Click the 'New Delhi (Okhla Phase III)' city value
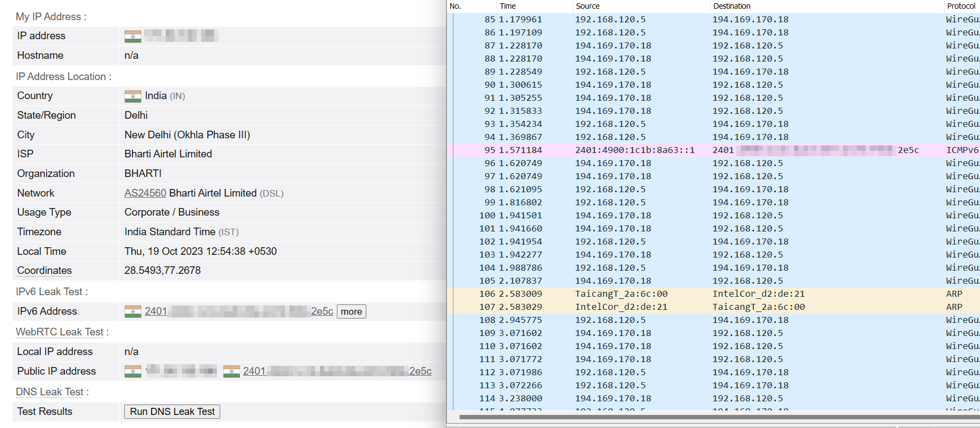Screen dimensions: 980x428 point(187,134)
